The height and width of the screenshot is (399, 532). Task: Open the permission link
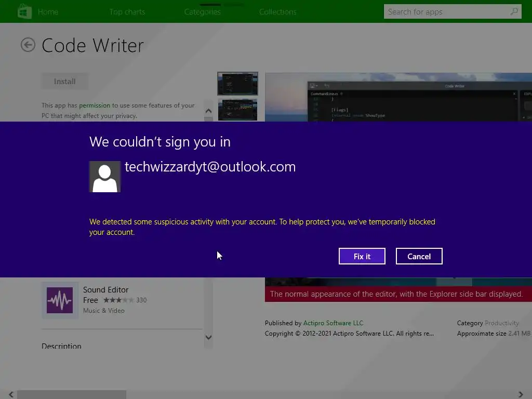[95, 105]
